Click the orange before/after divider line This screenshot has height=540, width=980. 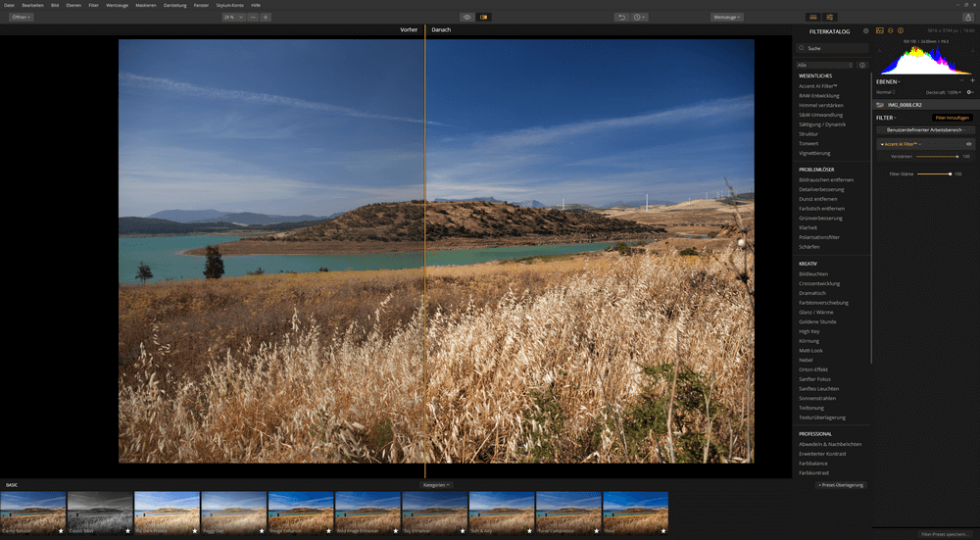[425, 250]
